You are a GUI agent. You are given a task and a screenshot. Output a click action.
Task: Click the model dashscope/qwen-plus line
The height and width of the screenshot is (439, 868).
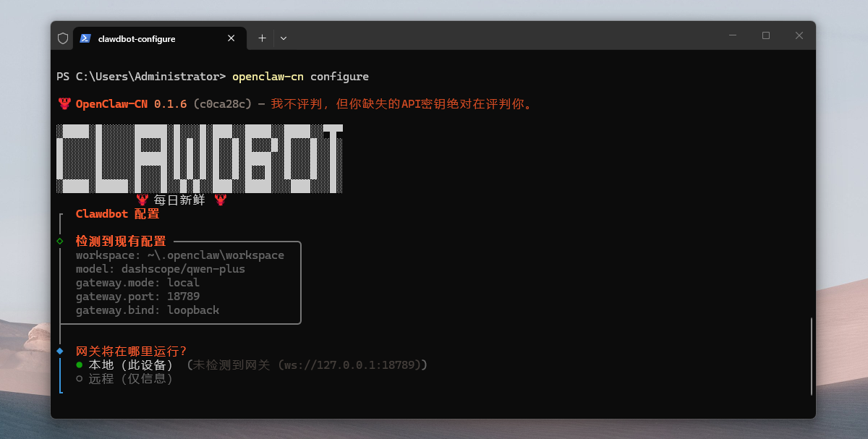[160, 269]
